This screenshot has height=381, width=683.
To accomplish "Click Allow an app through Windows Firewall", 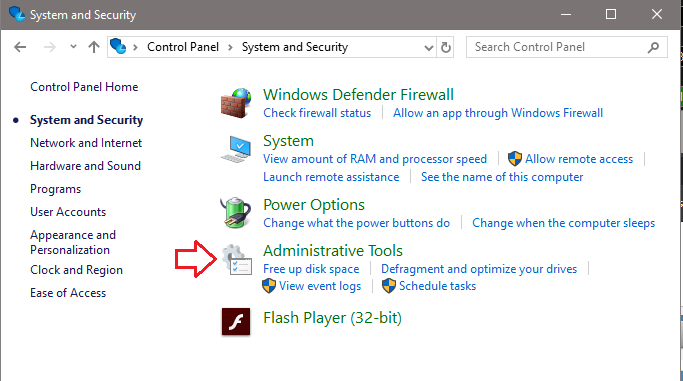I will pyautogui.click(x=498, y=113).
